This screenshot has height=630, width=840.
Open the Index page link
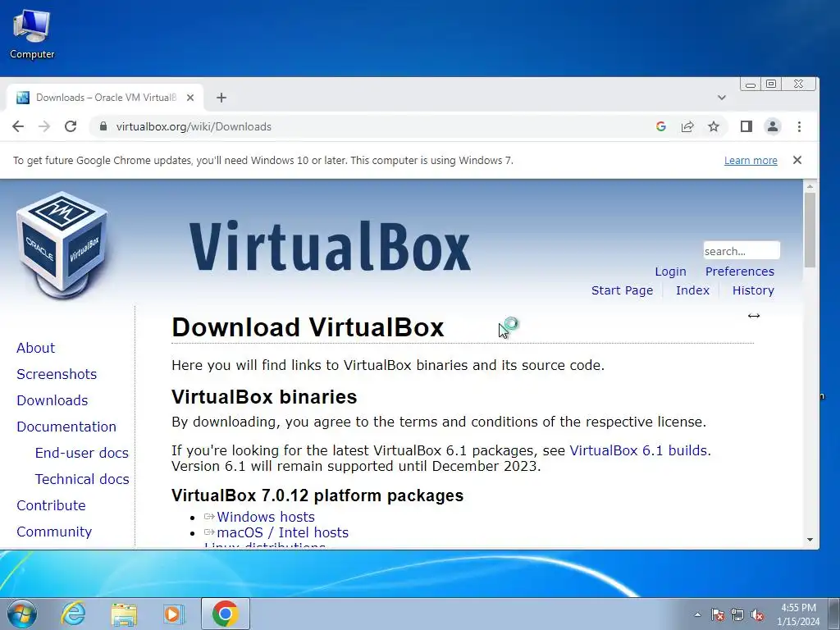(x=692, y=290)
